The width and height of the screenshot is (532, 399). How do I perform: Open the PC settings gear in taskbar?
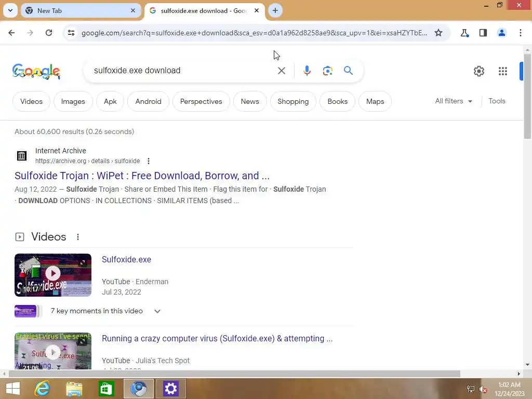170,389
